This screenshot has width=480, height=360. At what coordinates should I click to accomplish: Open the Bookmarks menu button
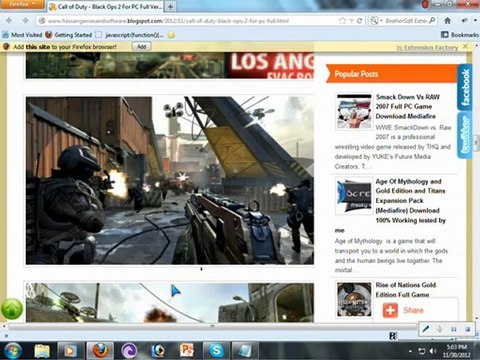460,35
